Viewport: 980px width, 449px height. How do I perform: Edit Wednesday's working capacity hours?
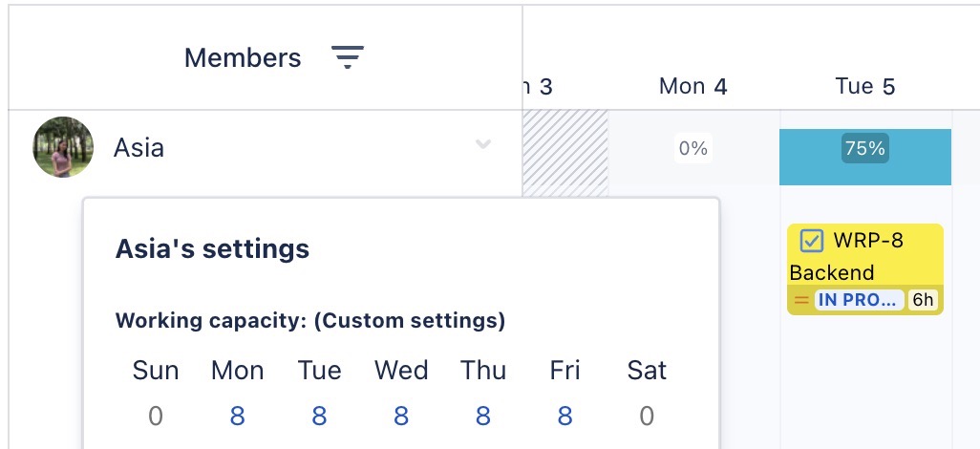pyautogui.click(x=401, y=416)
